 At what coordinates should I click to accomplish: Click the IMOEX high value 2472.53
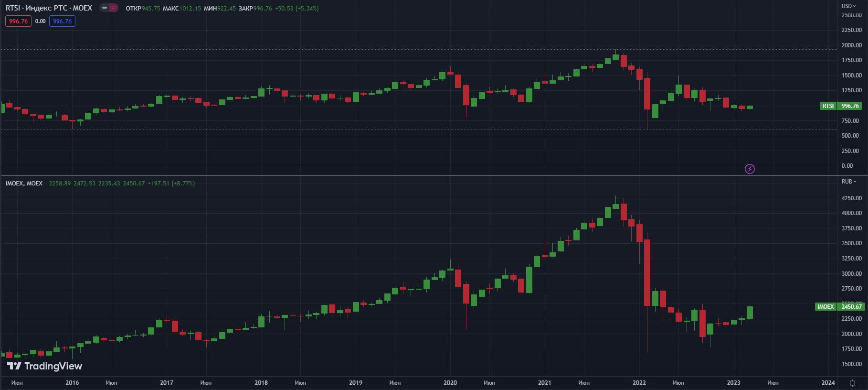85,184
